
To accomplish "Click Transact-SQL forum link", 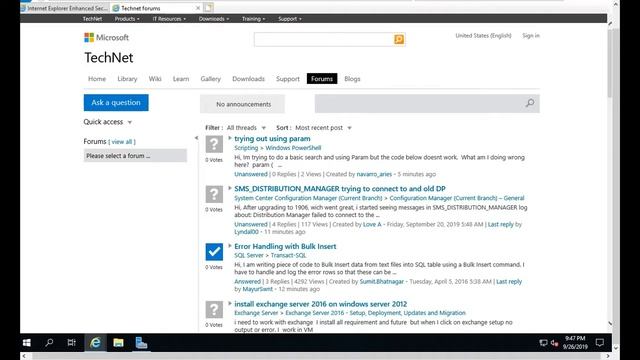I will 288,255.
